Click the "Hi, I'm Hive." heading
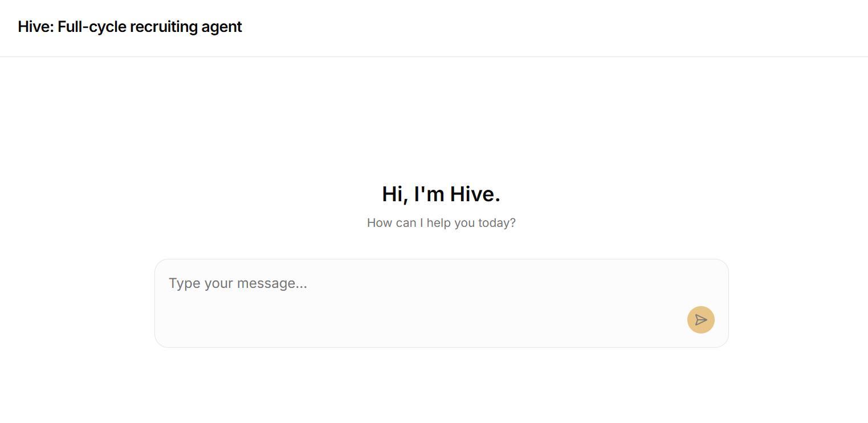 (x=441, y=194)
